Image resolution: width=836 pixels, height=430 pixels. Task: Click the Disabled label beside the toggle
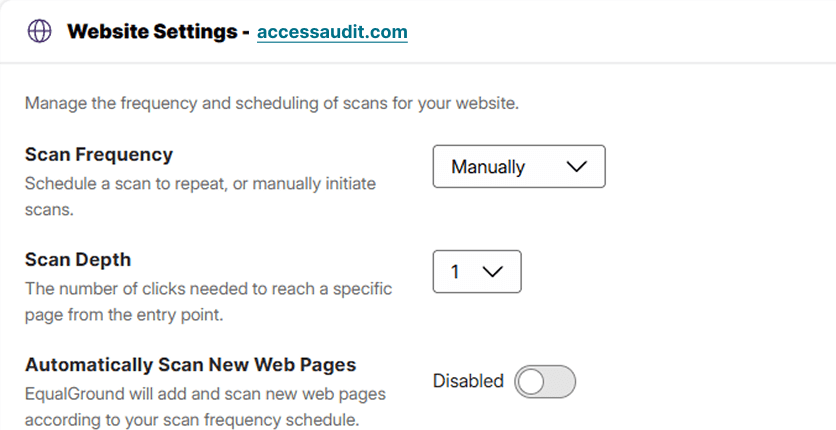(x=468, y=381)
